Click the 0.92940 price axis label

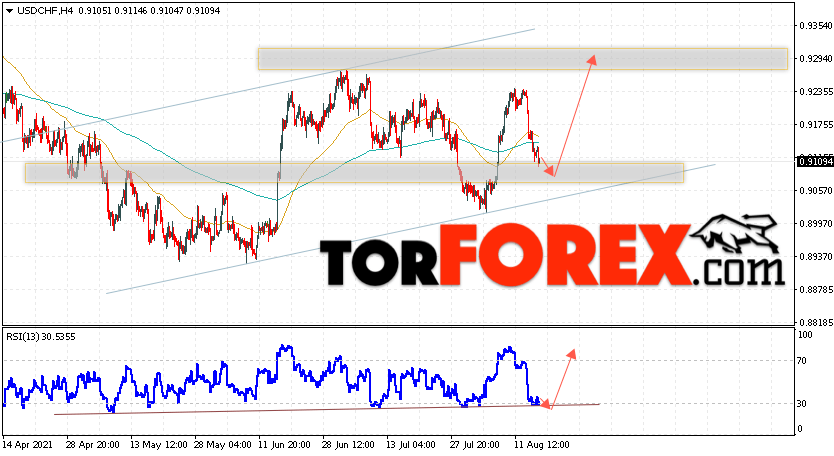(x=816, y=59)
